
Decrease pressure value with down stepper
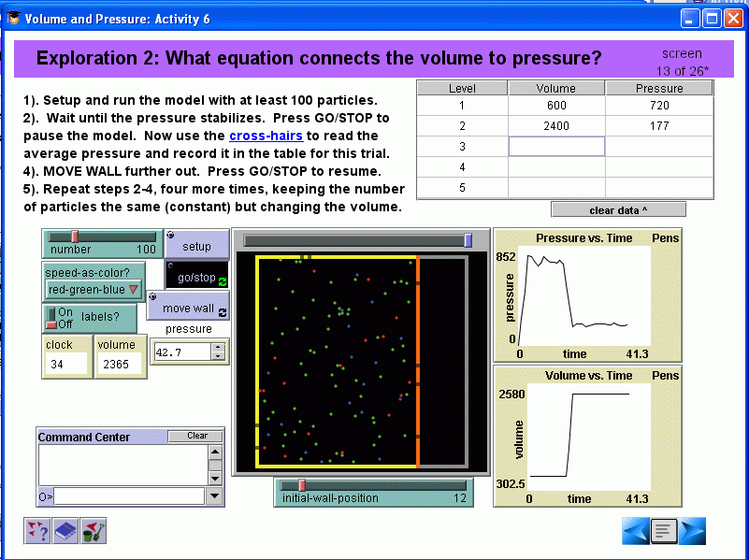(x=218, y=357)
